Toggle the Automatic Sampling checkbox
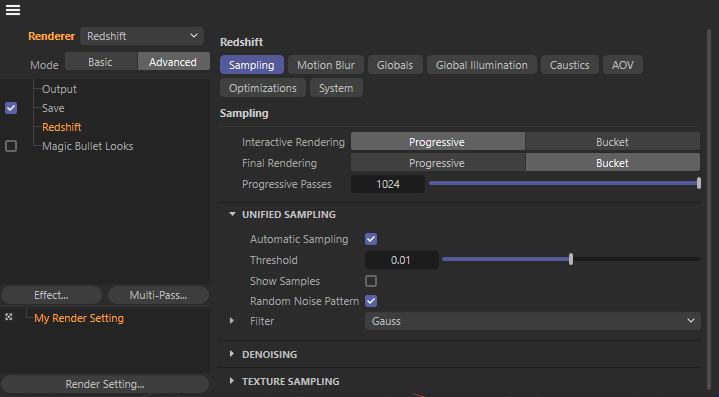 tap(371, 239)
